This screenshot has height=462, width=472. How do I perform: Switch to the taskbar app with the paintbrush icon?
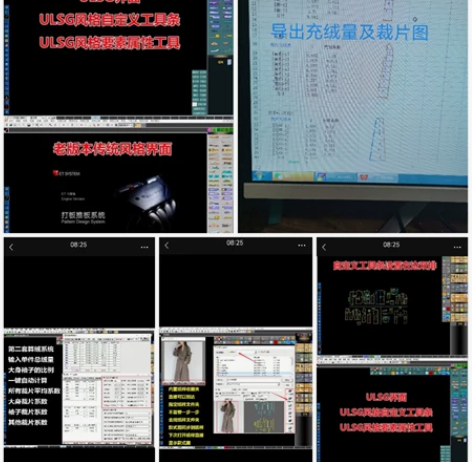tap(336, 177)
